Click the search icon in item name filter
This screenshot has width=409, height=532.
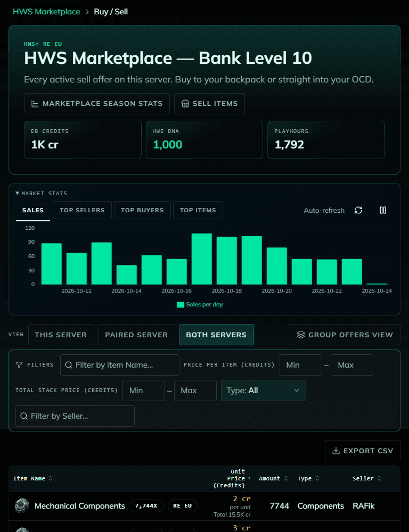coord(69,365)
